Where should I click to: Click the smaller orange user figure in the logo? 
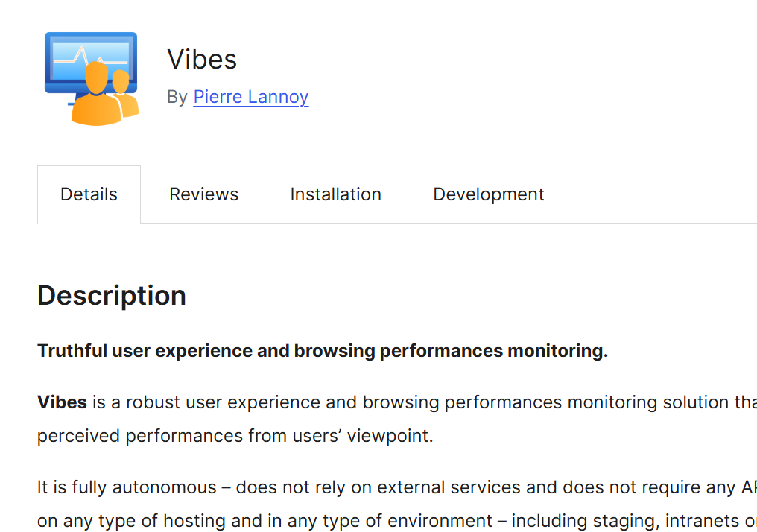(125, 92)
